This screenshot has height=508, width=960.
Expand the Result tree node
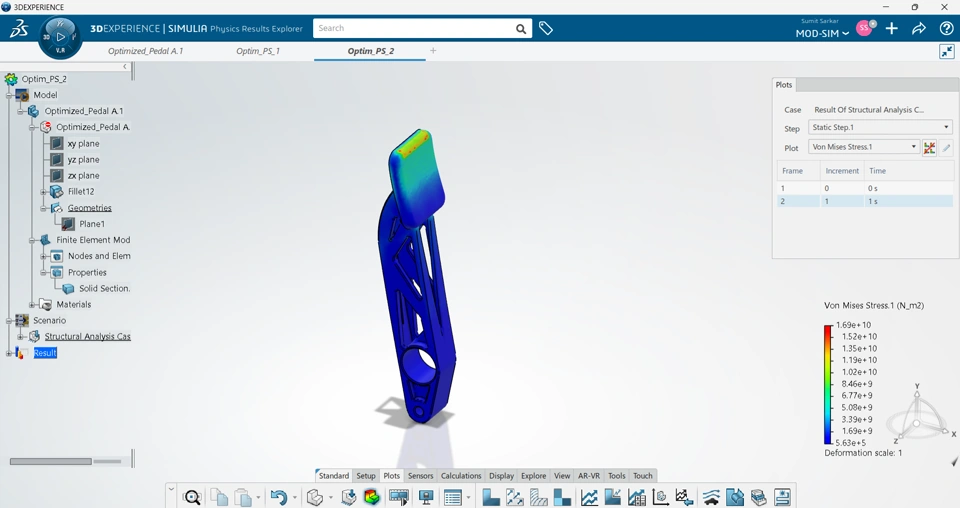tap(9, 353)
